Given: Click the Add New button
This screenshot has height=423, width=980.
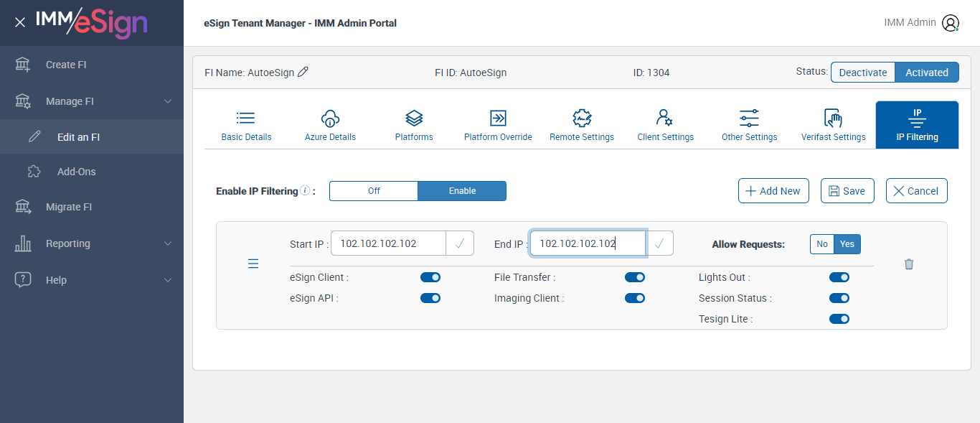Looking at the screenshot, I should (x=773, y=191).
